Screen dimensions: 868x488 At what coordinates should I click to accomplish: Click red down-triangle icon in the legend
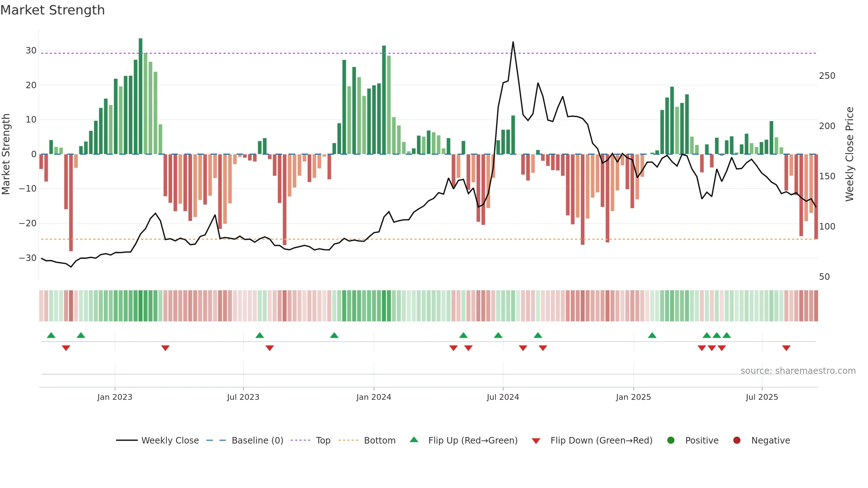point(536,441)
